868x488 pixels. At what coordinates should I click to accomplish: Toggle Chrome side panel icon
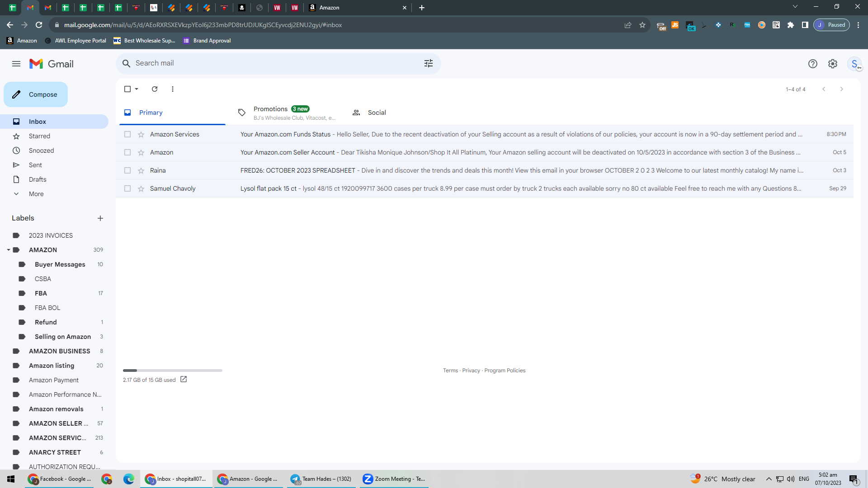[805, 25]
